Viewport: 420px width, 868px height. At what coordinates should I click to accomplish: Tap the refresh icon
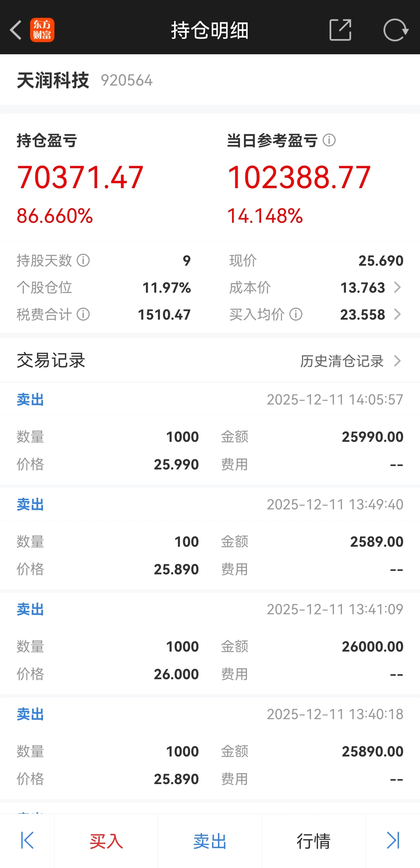[x=396, y=30]
